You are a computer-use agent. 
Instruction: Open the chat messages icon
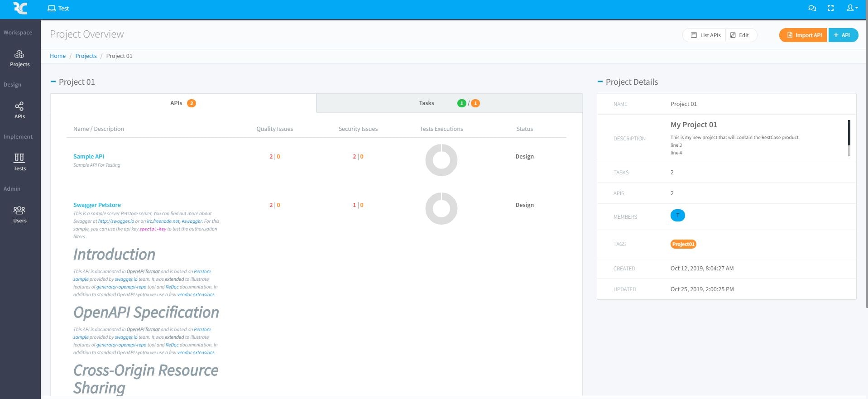[812, 8]
